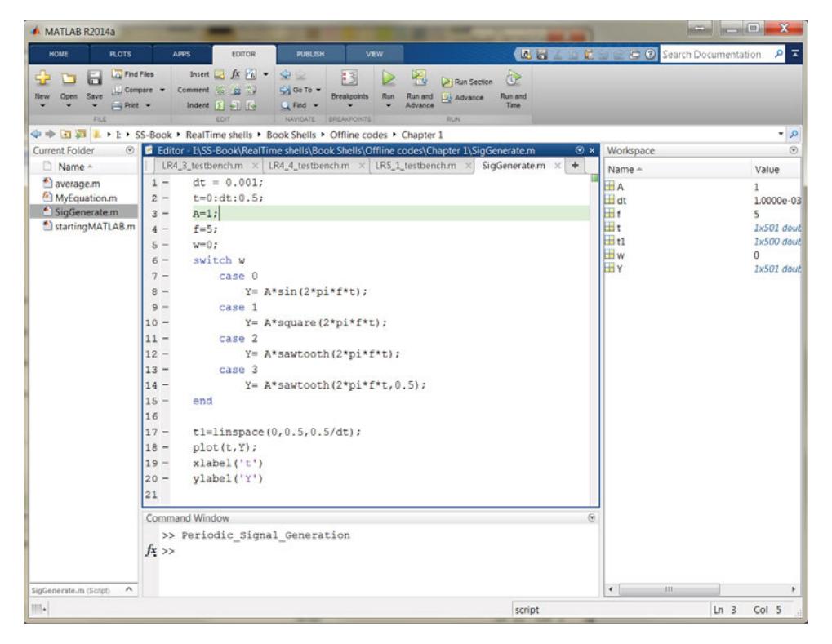
Task: Click the navigate back arrow icon
Action: pyautogui.click(x=286, y=74)
